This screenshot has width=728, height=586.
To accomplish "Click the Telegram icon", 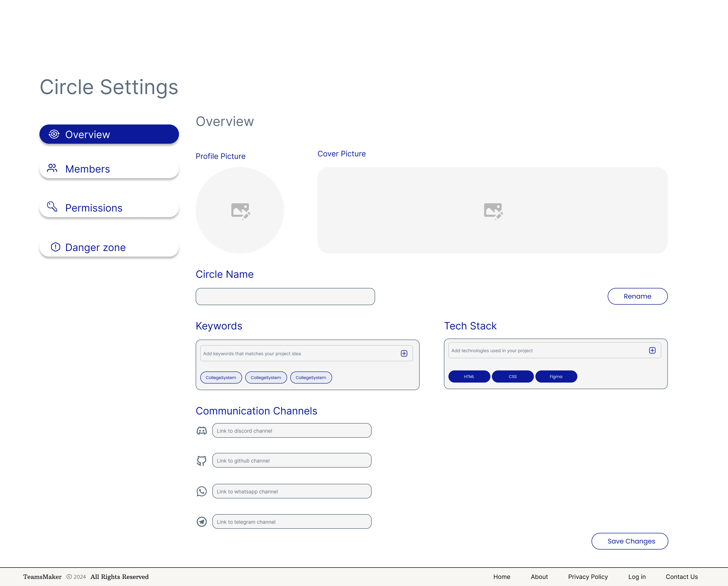I will pyautogui.click(x=202, y=522).
